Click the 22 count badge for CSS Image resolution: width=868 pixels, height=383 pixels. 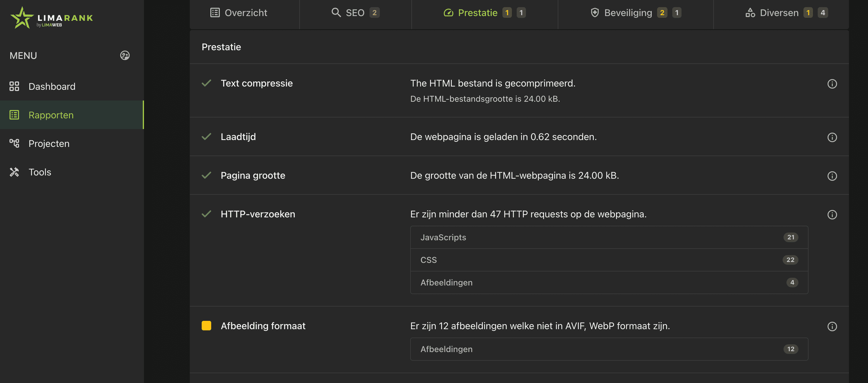[790, 260]
